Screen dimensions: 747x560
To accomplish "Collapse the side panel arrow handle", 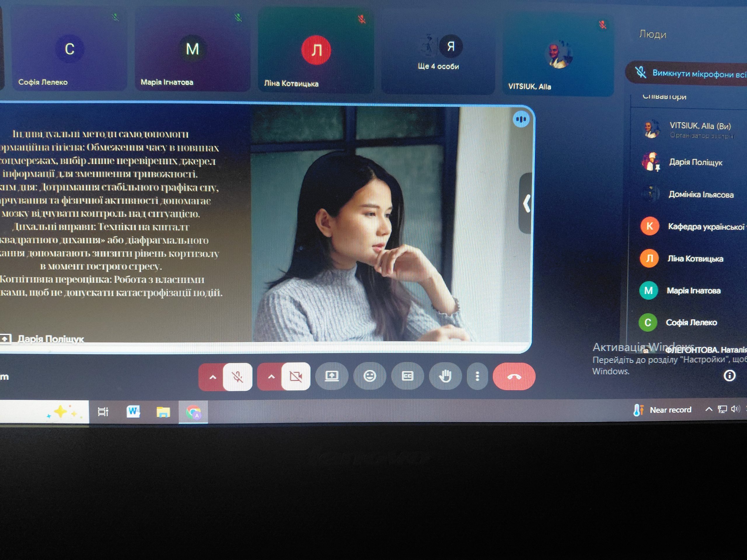I will [526, 204].
